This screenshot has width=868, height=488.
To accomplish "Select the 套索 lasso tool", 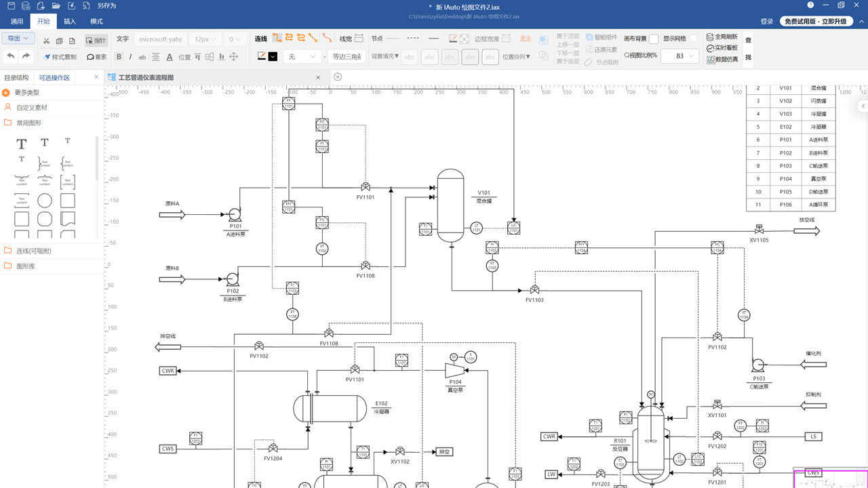I will click(96, 57).
